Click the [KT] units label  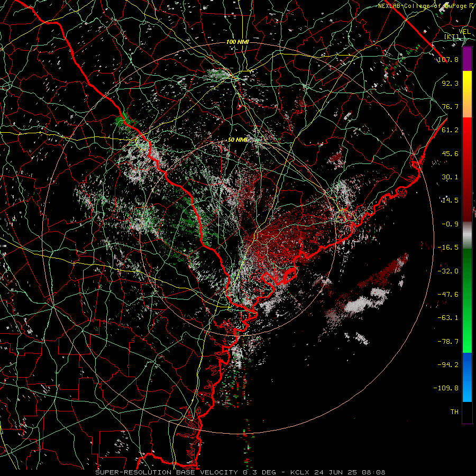click(x=452, y=37)
